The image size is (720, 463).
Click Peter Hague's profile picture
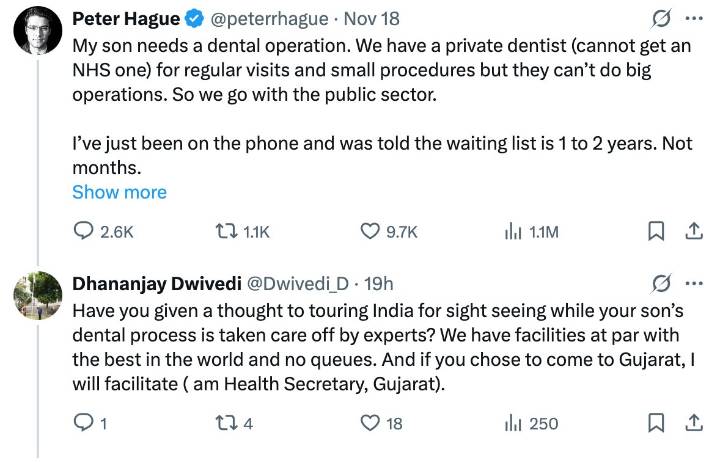point(37,34)
